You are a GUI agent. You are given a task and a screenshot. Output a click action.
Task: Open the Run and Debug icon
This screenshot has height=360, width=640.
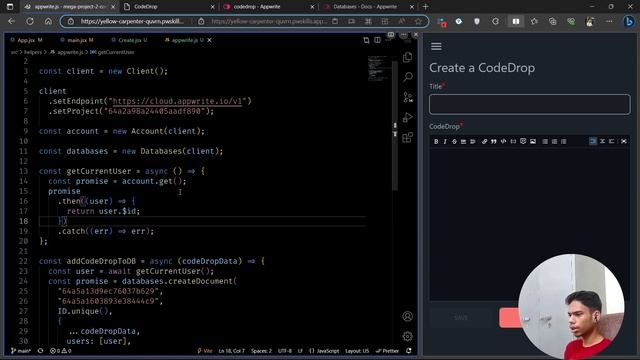click(407, 118)
